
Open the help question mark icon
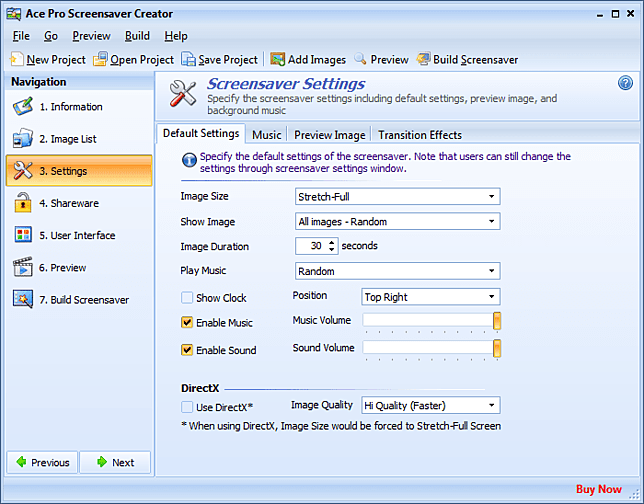pyautogui.click(x=626, y=83)
